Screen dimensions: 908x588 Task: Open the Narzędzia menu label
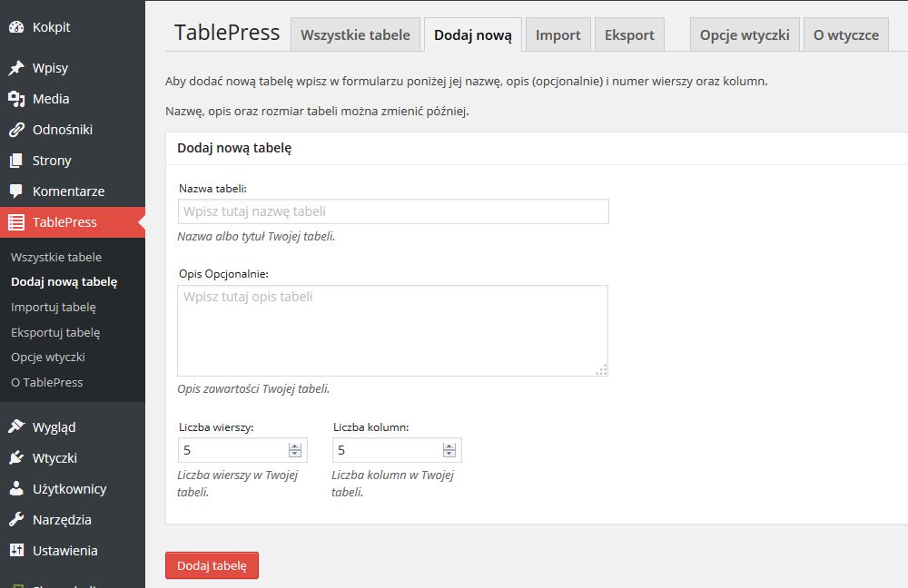pyautogui.click(x=62, y=520)
